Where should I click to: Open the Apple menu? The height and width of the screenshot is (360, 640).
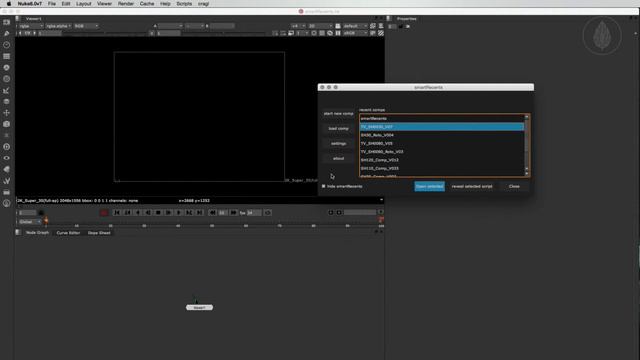(9, 4)
